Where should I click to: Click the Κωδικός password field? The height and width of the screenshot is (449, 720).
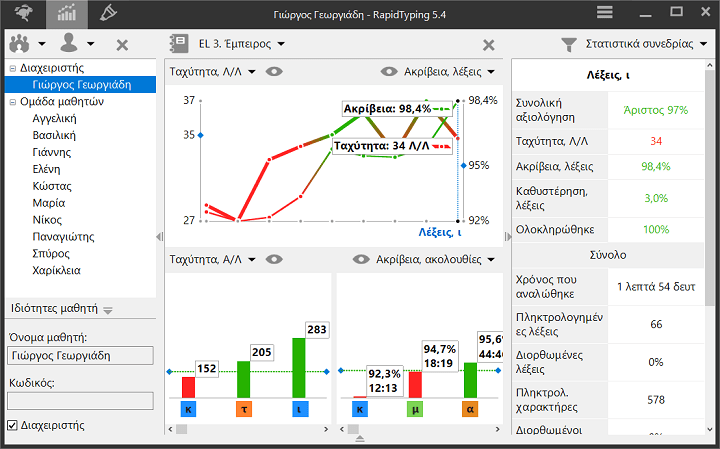80,400
